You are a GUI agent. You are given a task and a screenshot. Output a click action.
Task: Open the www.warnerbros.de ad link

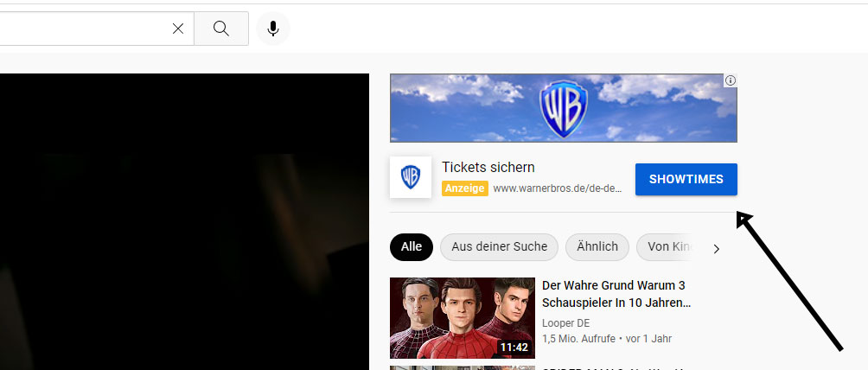(558, 188)
